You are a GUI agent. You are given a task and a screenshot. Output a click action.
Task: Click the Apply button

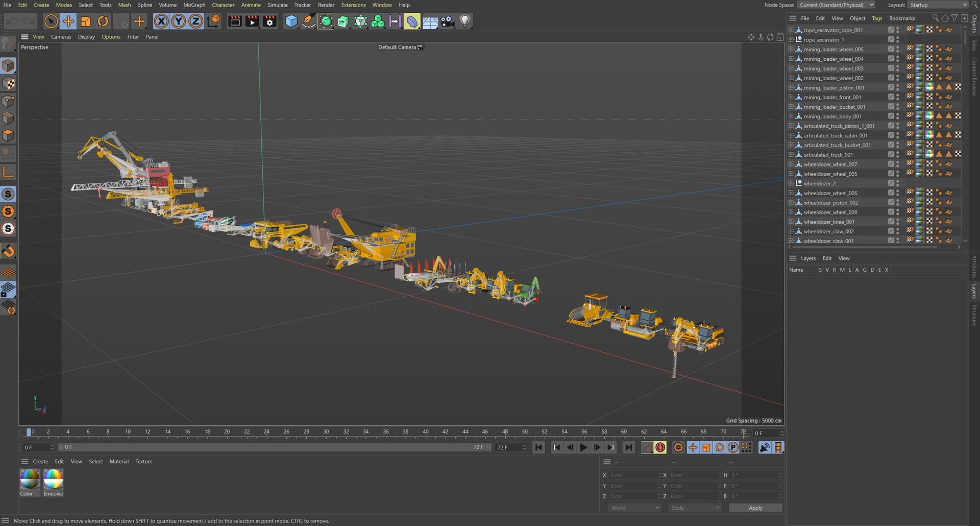point(755,508)
